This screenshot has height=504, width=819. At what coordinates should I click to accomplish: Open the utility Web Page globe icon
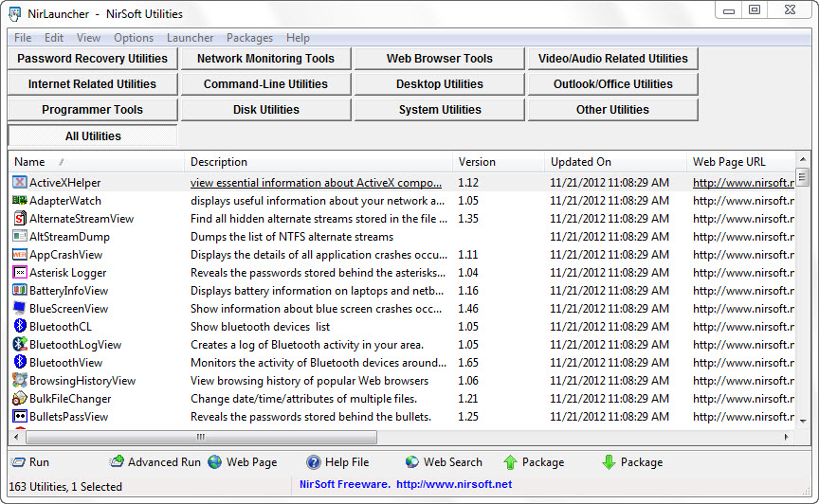tap(214, 461)
